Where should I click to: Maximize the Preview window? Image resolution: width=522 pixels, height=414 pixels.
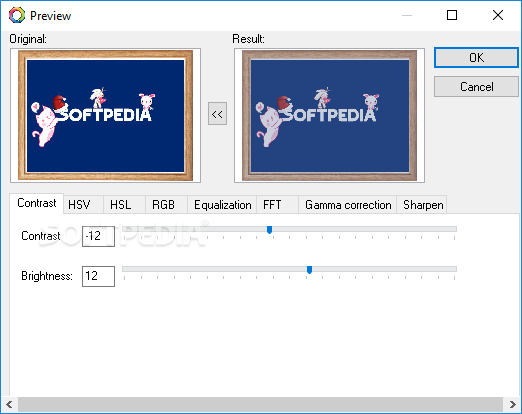click(x=452, y=15)
